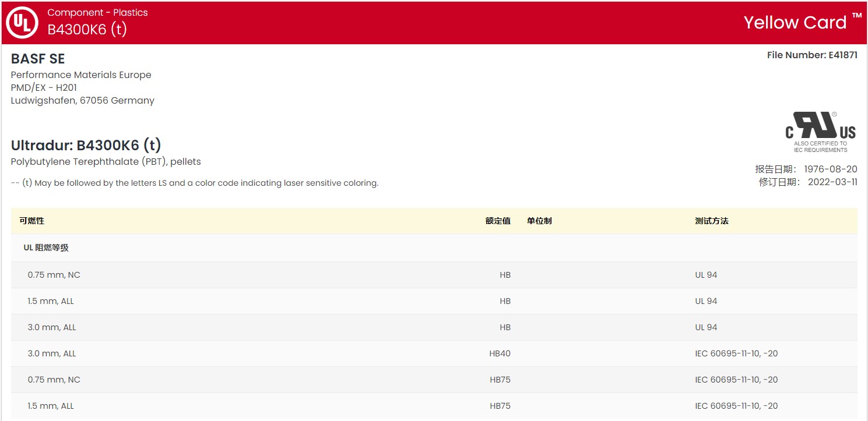Click the UL 94 method in the 3.0 mm HB row

pyautogui.click(x=706, y=327)
